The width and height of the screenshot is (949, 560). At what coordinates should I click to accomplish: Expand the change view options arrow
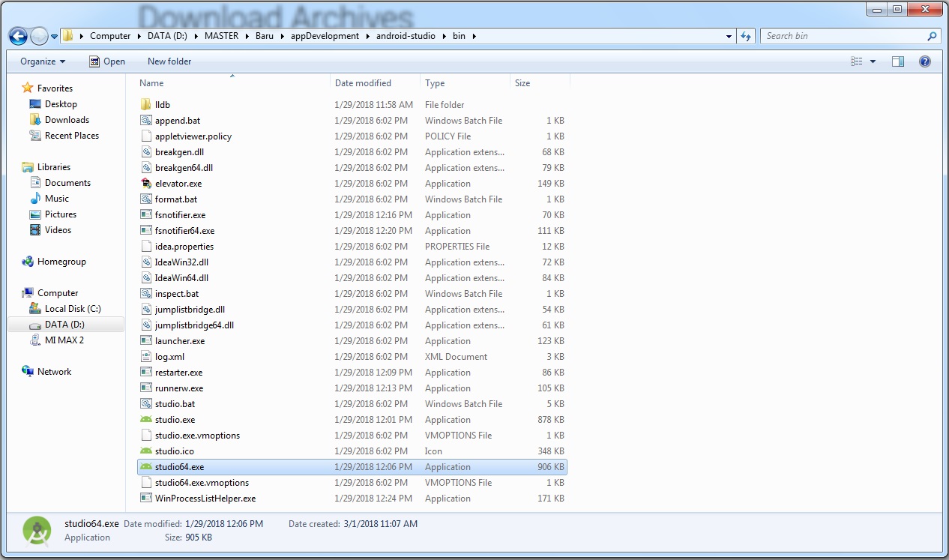click(x=873, y=61)
